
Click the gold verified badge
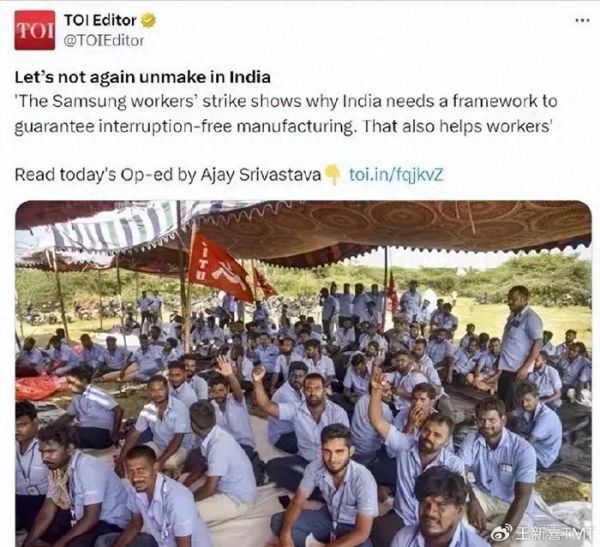tap(148, 20)
